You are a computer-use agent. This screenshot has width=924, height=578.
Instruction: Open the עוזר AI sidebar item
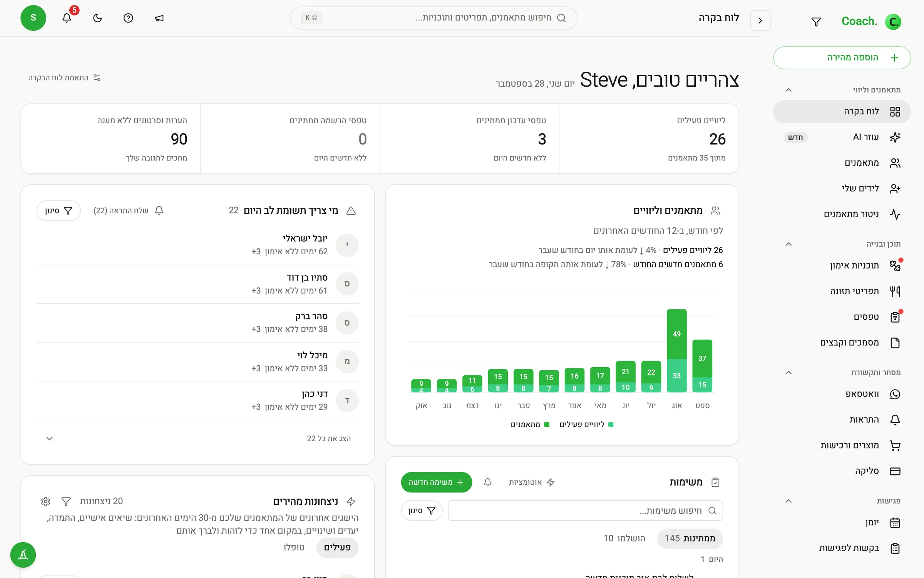tap(842, 137)
